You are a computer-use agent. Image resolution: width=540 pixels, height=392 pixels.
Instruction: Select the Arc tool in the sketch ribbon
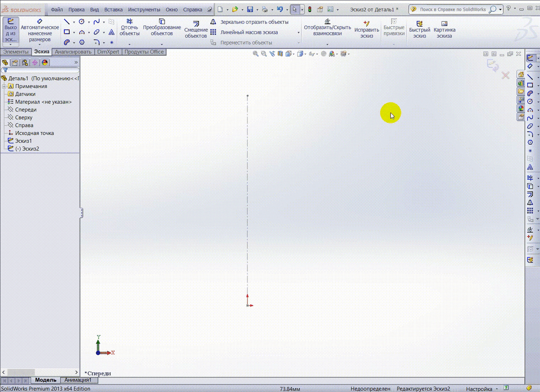pos(82,32)
